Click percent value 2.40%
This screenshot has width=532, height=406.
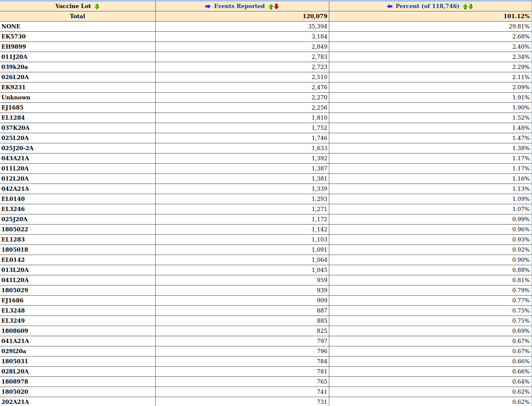click(521, 47)
